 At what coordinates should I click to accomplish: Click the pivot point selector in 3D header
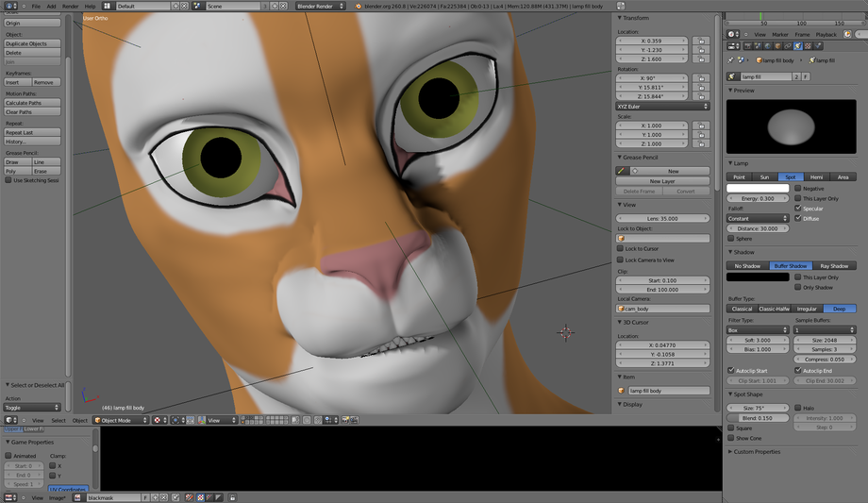point(176,420)
